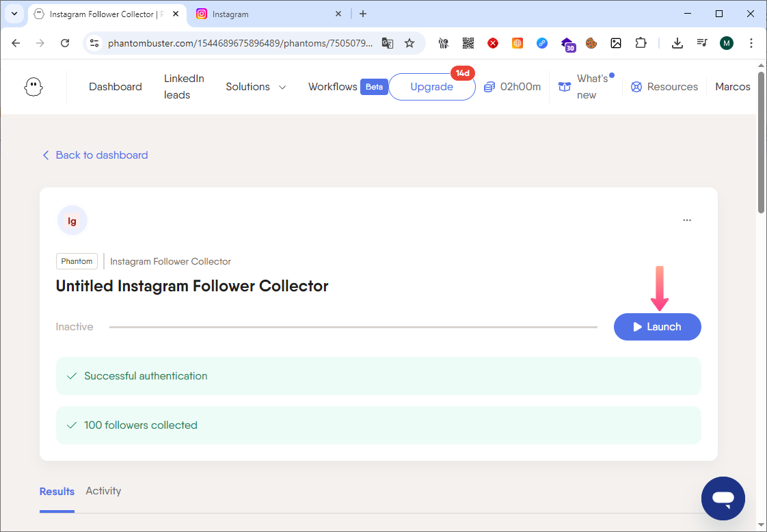The height and width of the screenshot is (532, 767).
Task: Click the Ig phantom avatar icon
Action: pyautogui.click(x=72, y=221)
